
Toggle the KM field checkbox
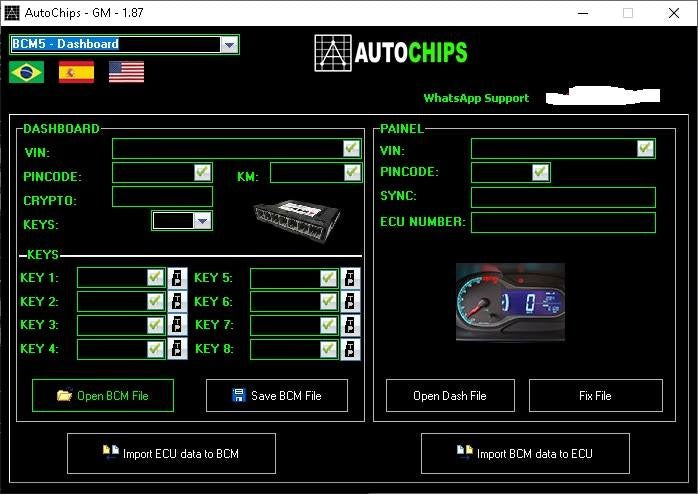pos(351,172)
